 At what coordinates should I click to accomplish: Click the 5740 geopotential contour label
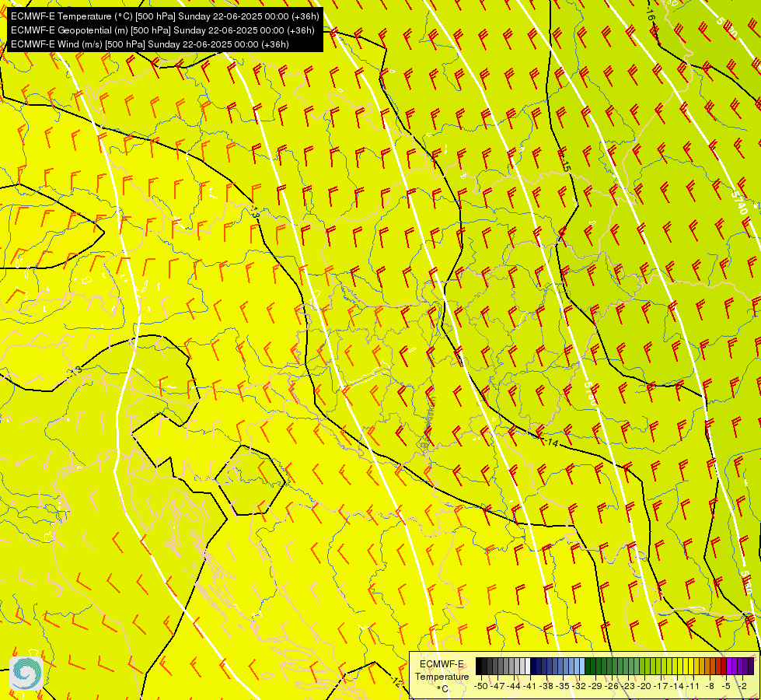pos(738,202)
